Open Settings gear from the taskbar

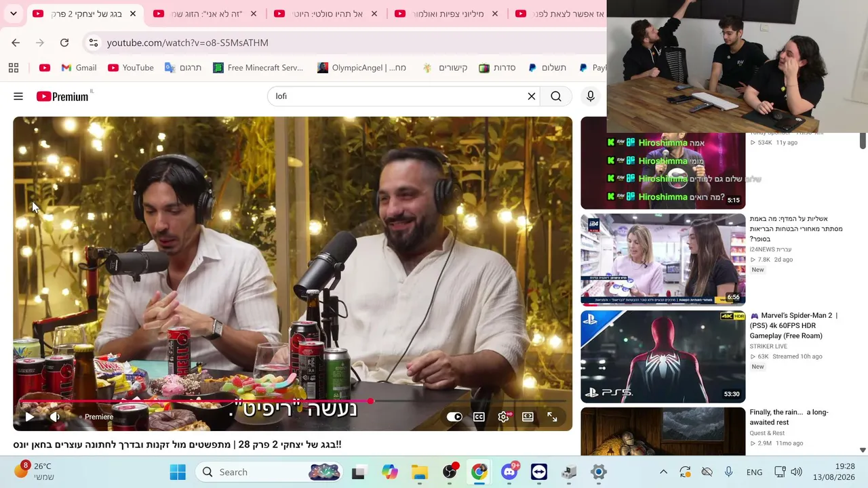598,472
